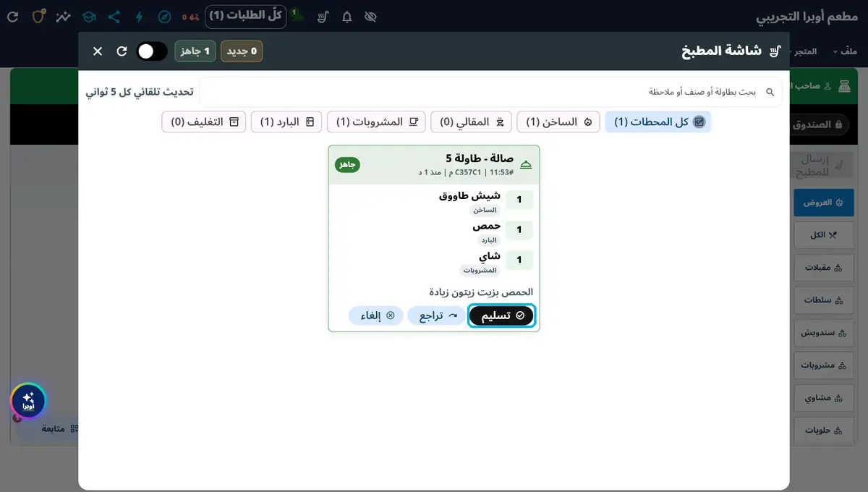Image resolution: width=868 pixels, height=492 pixels.
Task: Close the kitchen screen dialog
Action: pyautogui.click(x=98, y=51)
